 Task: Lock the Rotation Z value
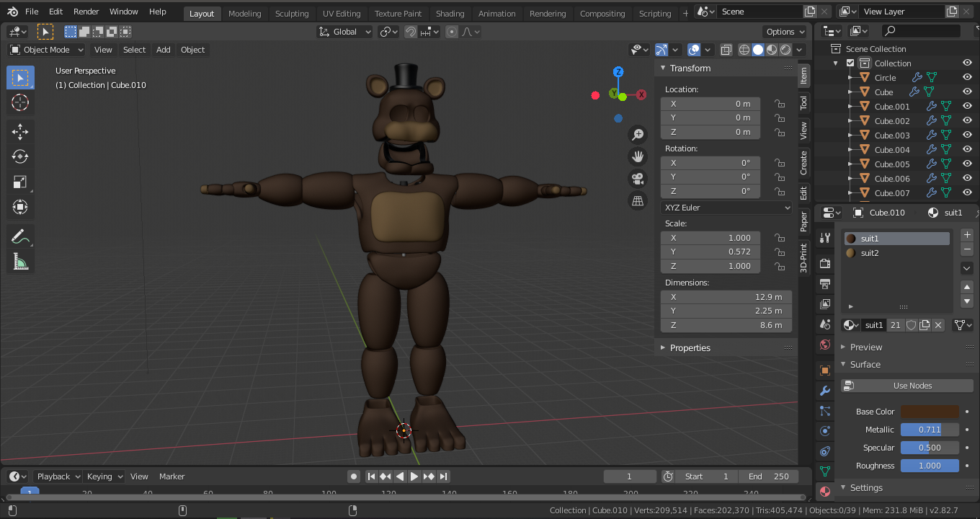[x=780, y=191]
